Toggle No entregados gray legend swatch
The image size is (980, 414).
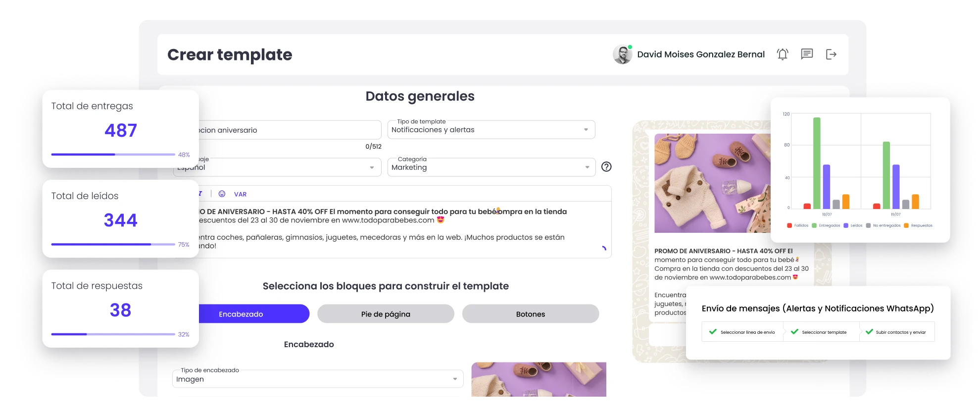868,225
